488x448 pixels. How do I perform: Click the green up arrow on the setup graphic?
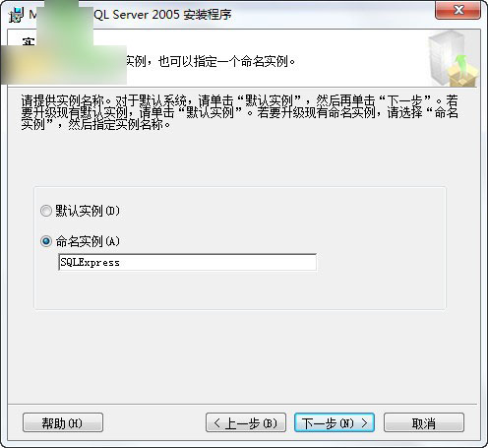pos(461,64)
